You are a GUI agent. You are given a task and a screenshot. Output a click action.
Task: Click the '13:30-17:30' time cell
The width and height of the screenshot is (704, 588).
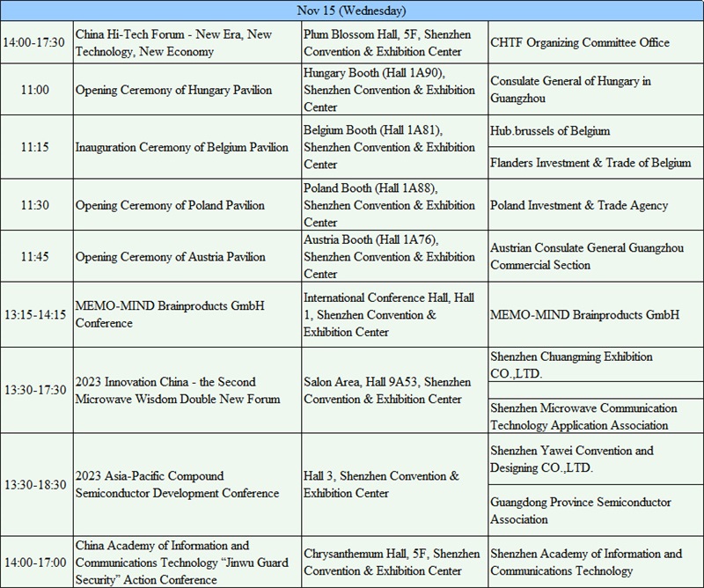click(35, 390)
